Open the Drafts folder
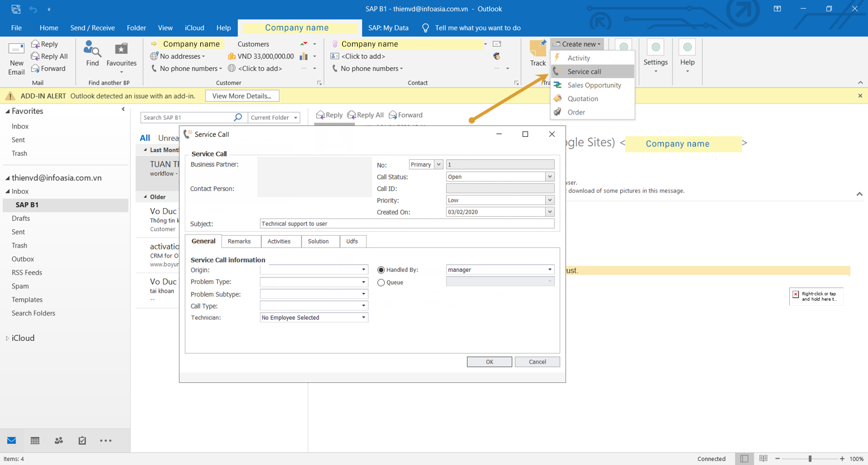This screenshot has height=465, width=868. point(21,218)
